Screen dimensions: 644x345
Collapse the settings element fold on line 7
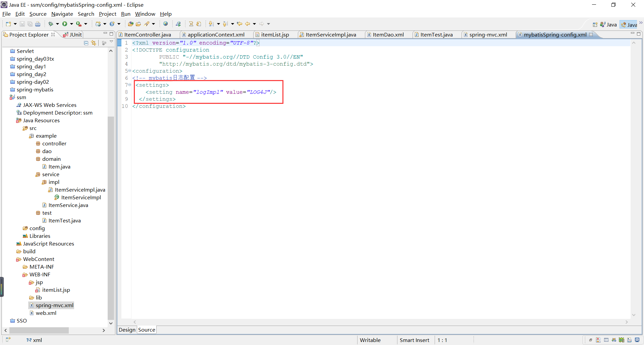pos(130,85)
